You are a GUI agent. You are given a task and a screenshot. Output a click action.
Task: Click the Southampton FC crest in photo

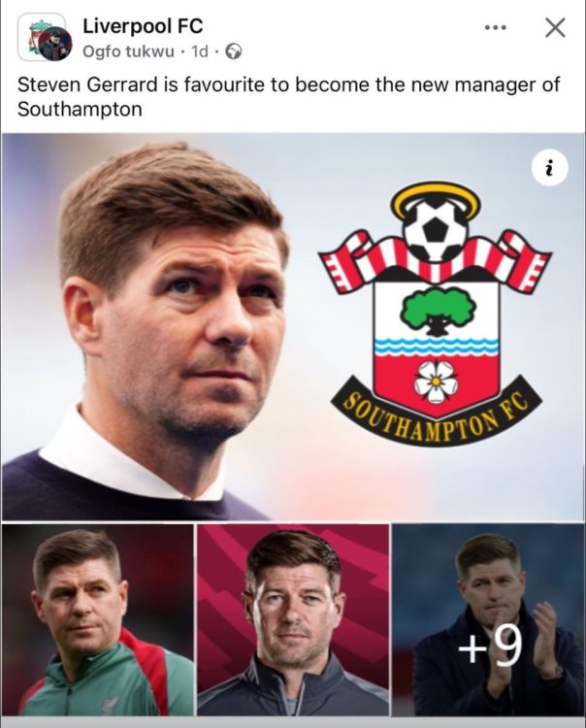point(436,314)
